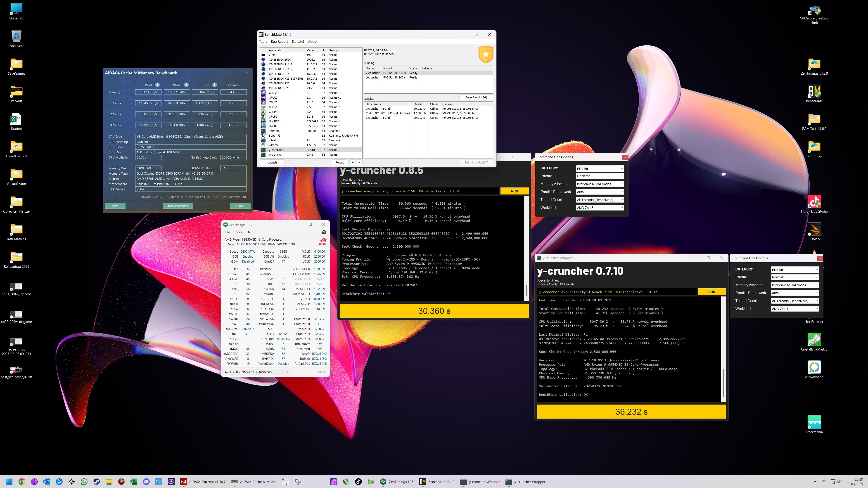Image resolution: width=868 pixels, height=488 pixels.
Task: Open ZenTimings DIMM slot A2 dropdown
Action: [256, 372]
